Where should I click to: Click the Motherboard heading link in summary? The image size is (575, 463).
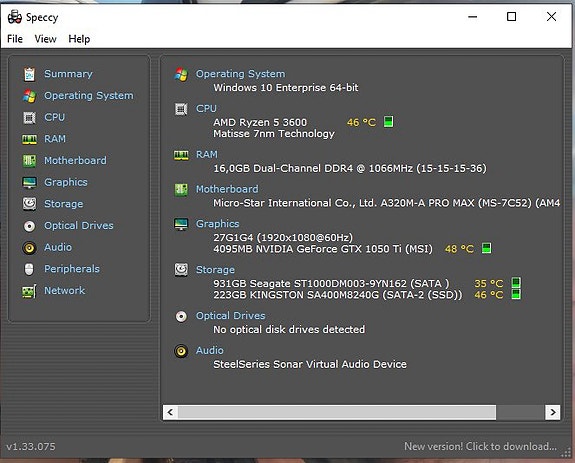(227, 189)
